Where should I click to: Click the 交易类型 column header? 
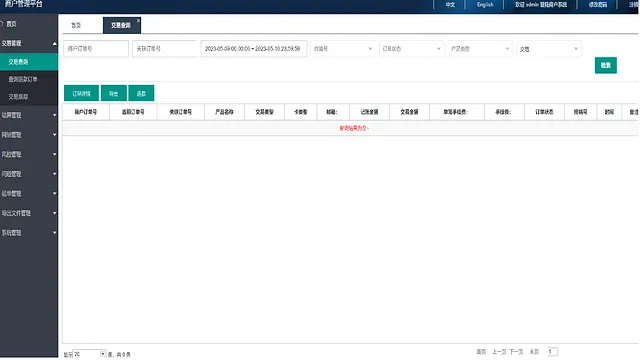(x=264, y=112)
